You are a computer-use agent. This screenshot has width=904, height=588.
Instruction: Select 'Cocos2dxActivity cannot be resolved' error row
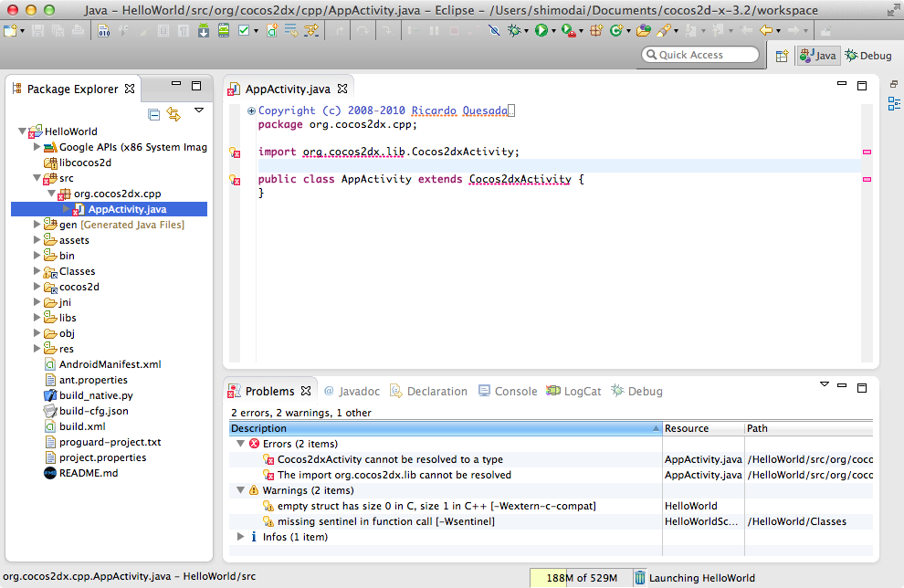tap(551, 459)
